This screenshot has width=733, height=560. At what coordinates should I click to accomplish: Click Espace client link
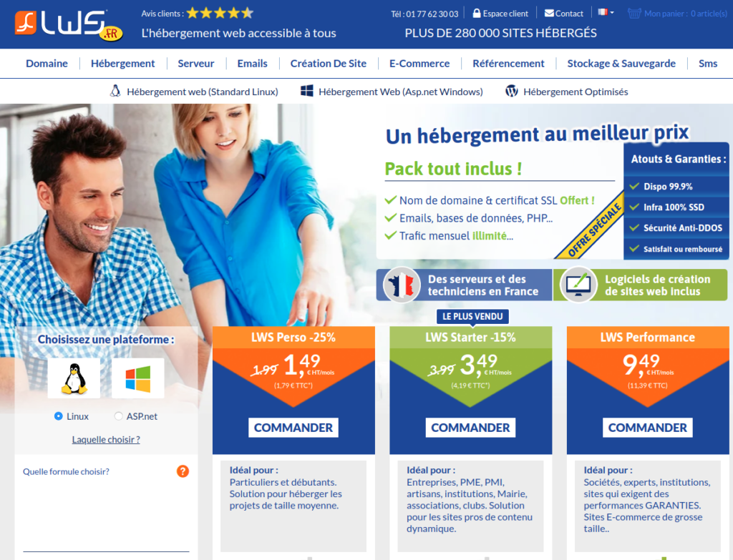point(505,14)
